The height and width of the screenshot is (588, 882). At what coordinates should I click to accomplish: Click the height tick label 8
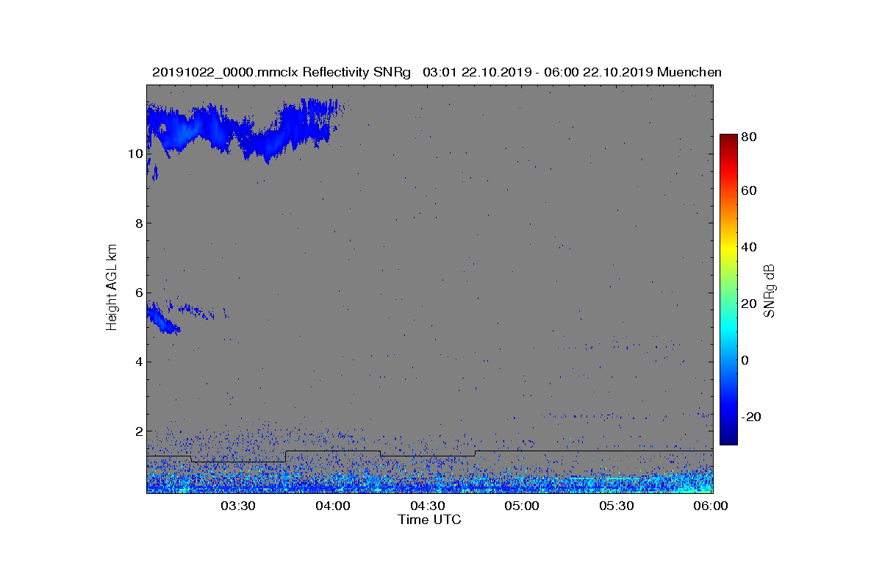click(x=138, y=223)
